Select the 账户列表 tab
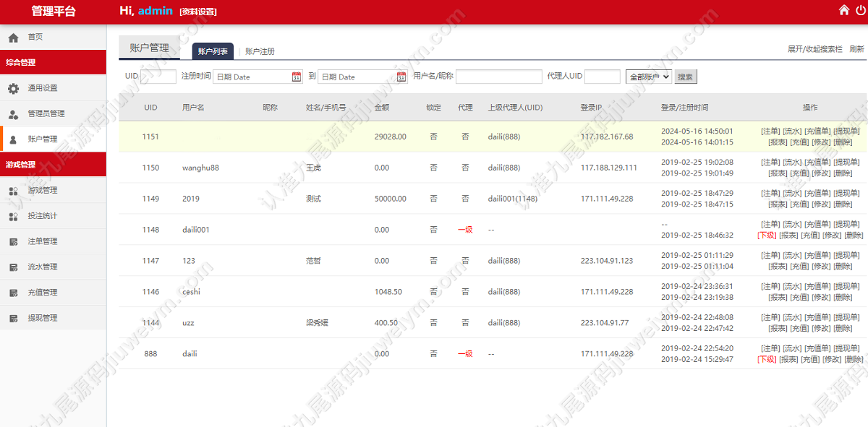Image resolution: width=868 pixels, height=427 pixels. (213, 51)
